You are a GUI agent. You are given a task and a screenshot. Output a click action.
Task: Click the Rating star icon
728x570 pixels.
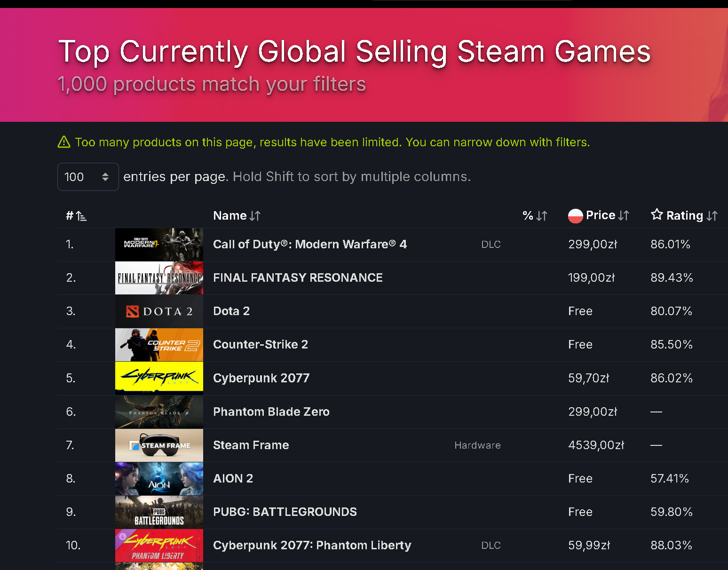(x=657, y=215)
